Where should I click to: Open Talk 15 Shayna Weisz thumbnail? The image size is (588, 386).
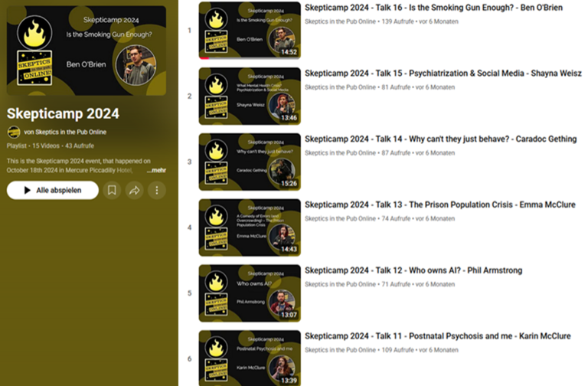[250, 96]
